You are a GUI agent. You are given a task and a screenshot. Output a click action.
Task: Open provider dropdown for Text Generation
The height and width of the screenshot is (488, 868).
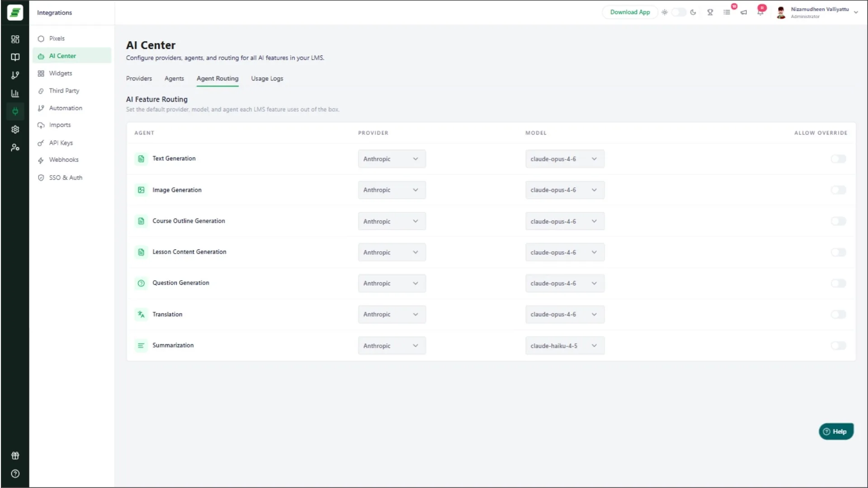coord(392,159)
